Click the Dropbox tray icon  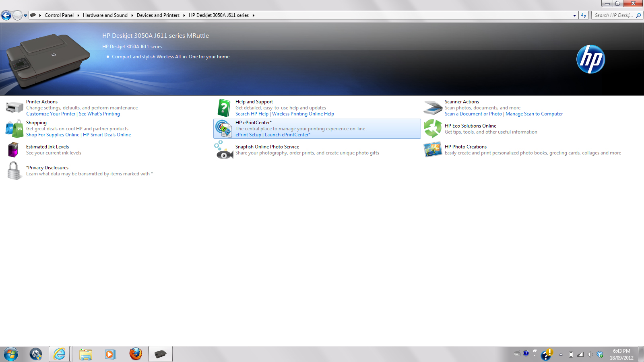click(600, 354)
